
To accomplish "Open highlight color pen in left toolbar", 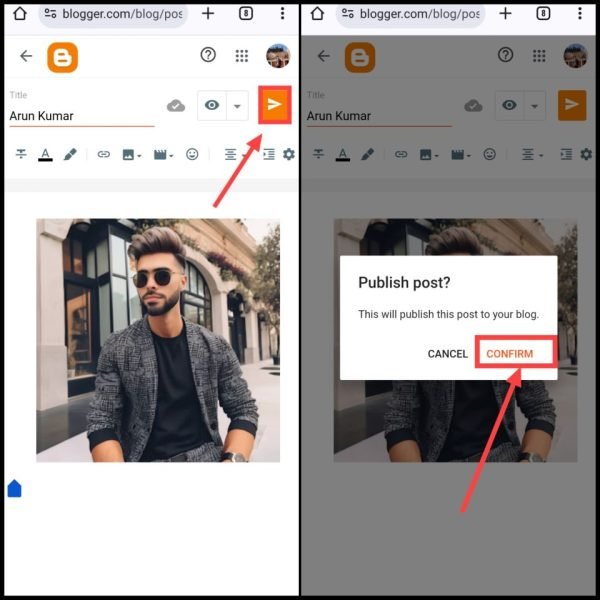I will click(70, 154).
